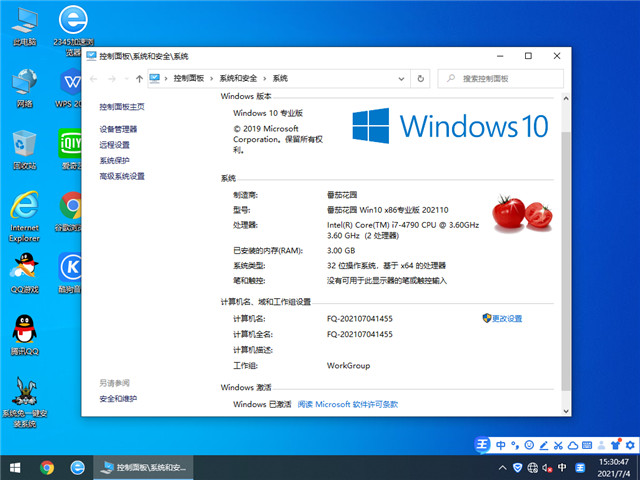This screenshot has height=480, width=640.
Task: Open the blue shield security tray icon
Action: click(x=517, y=468)
